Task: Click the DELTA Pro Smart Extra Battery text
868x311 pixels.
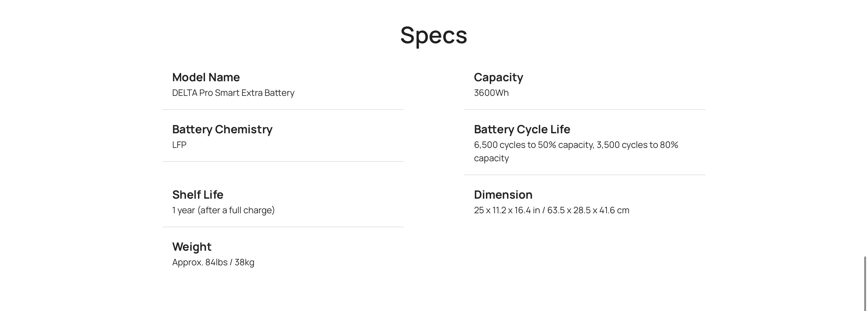Action: (x=233, y=93)
